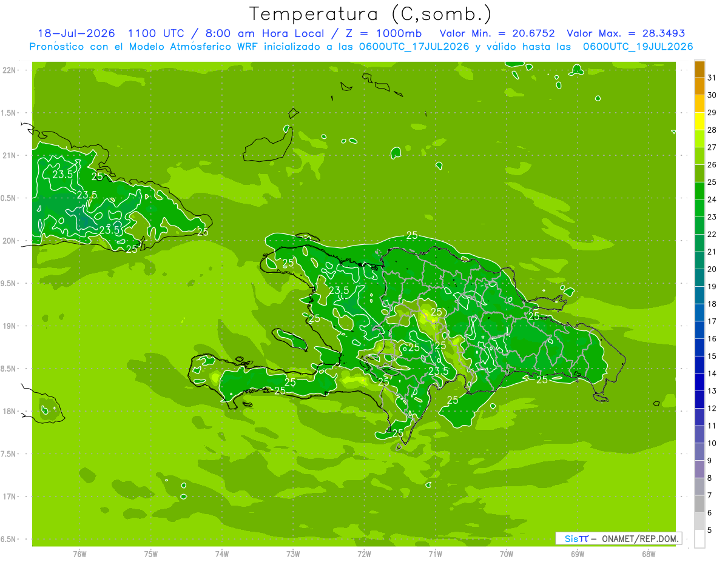Click the '22N' latitude label
728x562 pixels.
click(10, 70)
